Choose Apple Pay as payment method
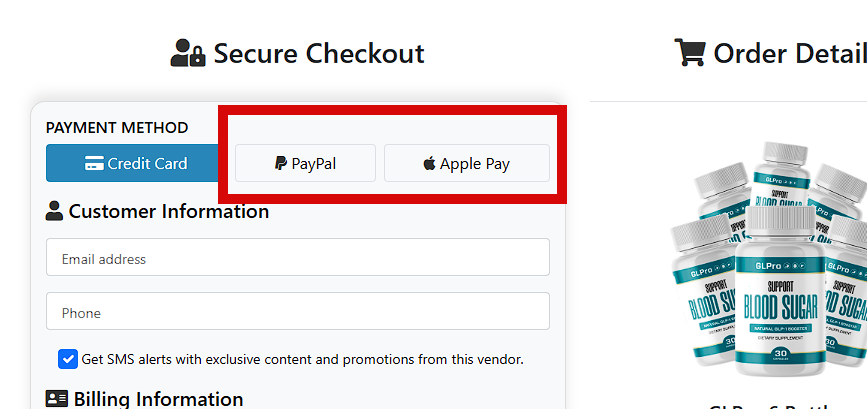The width and height of the screenshot is (867, 409). (x=466, y=164)
